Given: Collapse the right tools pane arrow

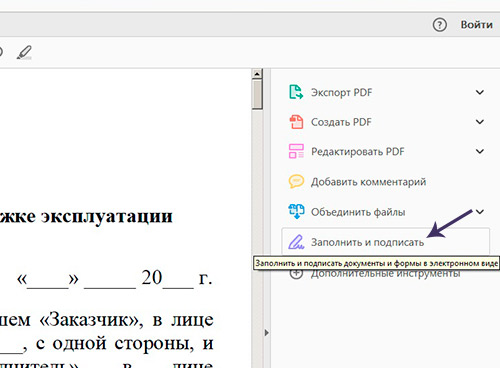Looking at the screenshot, I should point(266,333).
